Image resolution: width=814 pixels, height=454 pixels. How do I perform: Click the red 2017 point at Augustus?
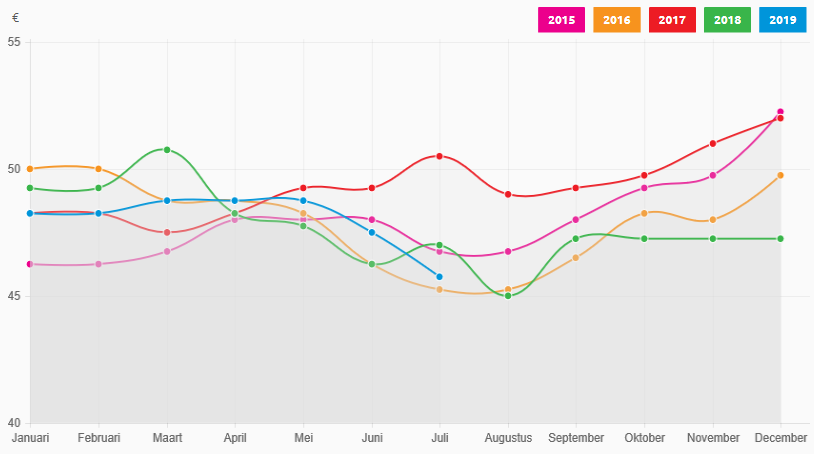click(x=508, y=194)
